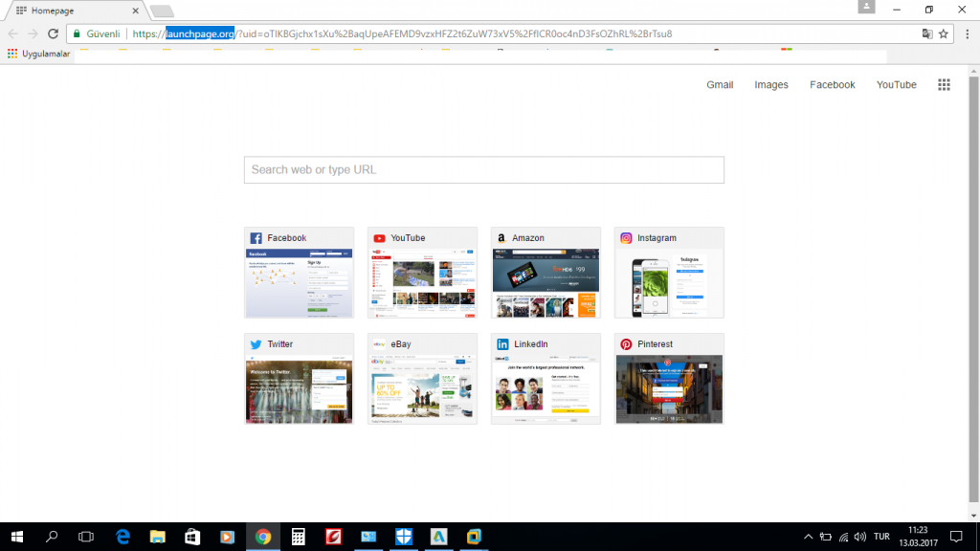This screenshot has width=980, height=551.
Task: Click the browser back arrow
Action: 13,33
